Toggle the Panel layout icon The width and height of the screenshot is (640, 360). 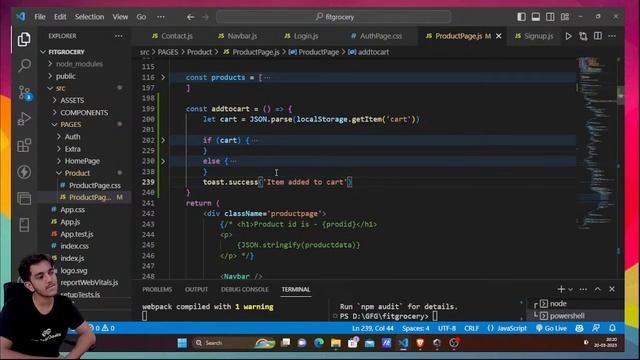[x=536, y=17]
